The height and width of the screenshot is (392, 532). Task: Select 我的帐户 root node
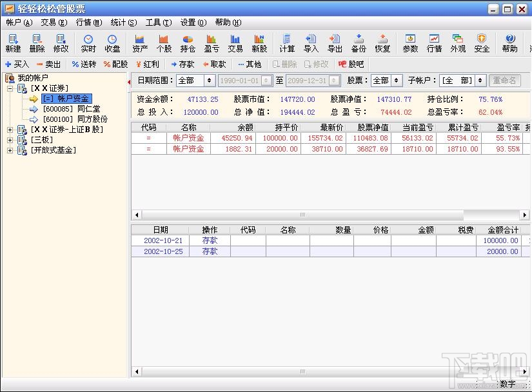(33, 78)
